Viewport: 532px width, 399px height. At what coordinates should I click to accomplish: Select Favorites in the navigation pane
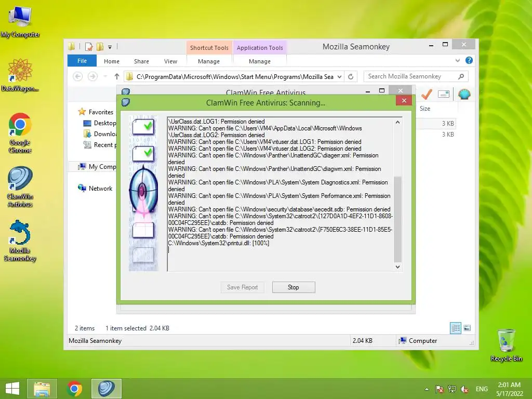tap(101, 112)
